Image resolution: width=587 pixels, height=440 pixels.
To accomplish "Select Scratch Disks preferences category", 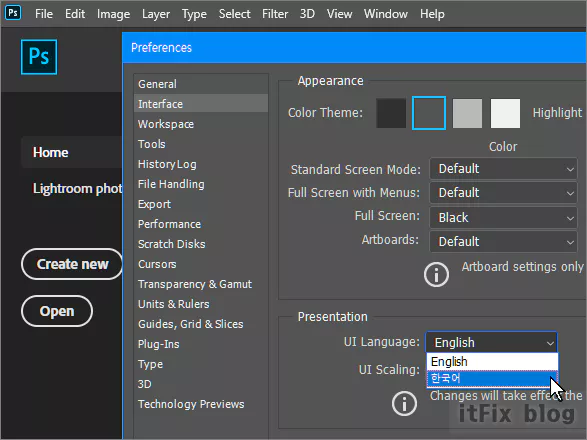I will 201,244.
